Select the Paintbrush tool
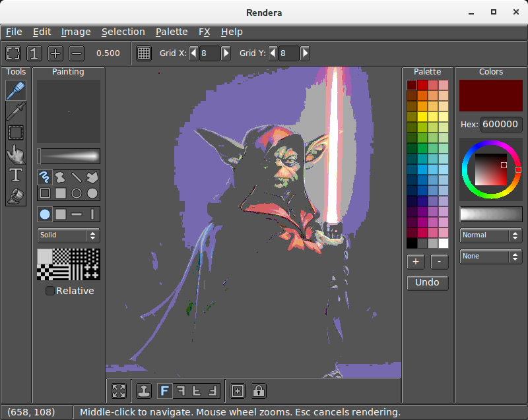 (16, 90)
